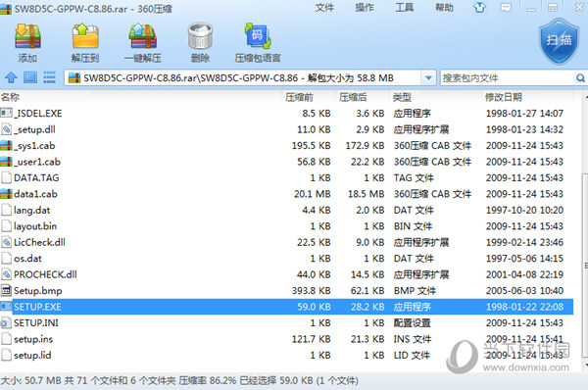The height and width of the screenshot is (390, 588).
Task: Click the Setup.bmp image icon
Action: pos(6,291)
